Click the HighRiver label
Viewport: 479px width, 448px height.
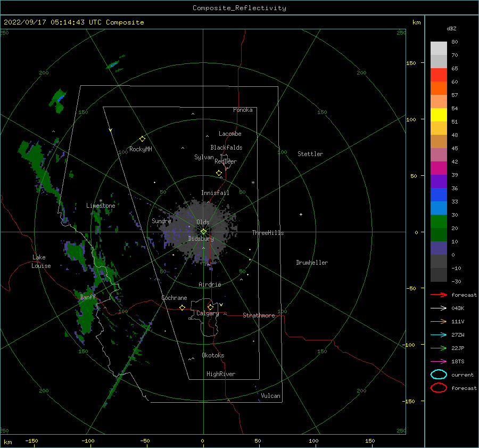click(x=221, y=374)
